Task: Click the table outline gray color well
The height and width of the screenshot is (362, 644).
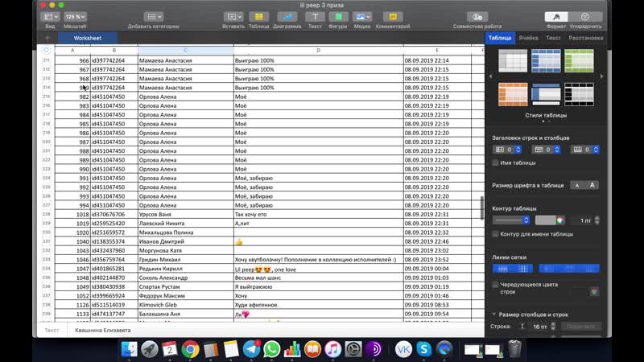Action: coord(546,220)
